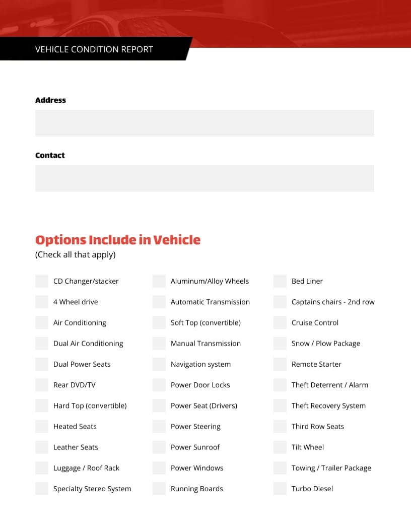Check Specialty Stereo System option

tap(42, 489)
